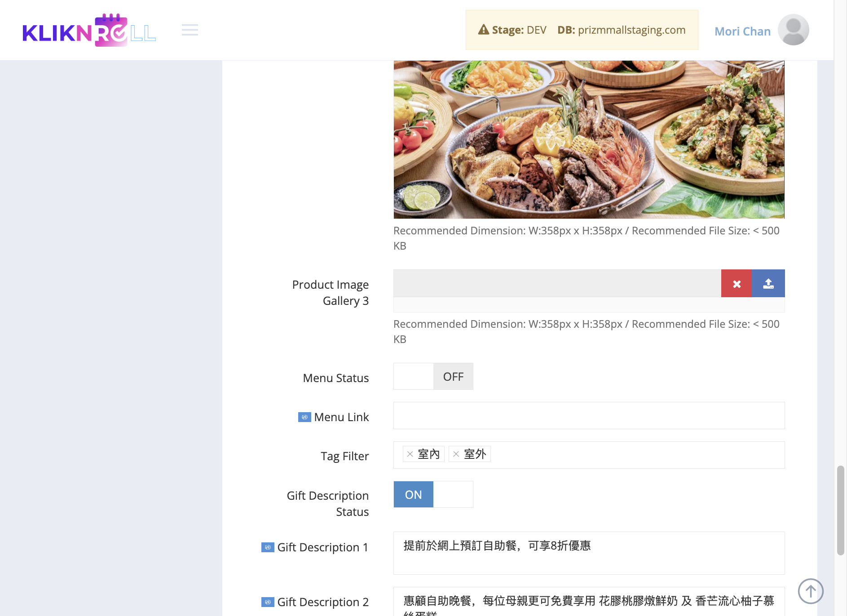The image size is (847, 616).
Task: Clear Product Image Gallery 3 with red X
Action: point(737,283)
